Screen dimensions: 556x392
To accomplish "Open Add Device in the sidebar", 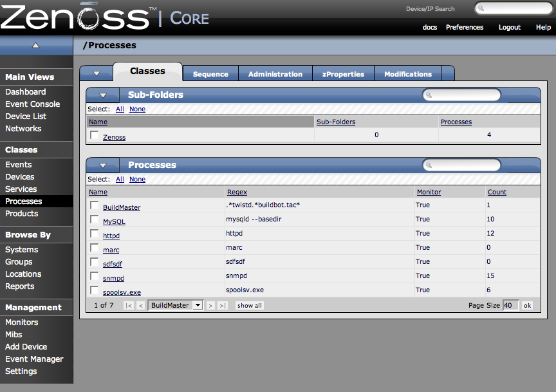I will coord(26,347).
